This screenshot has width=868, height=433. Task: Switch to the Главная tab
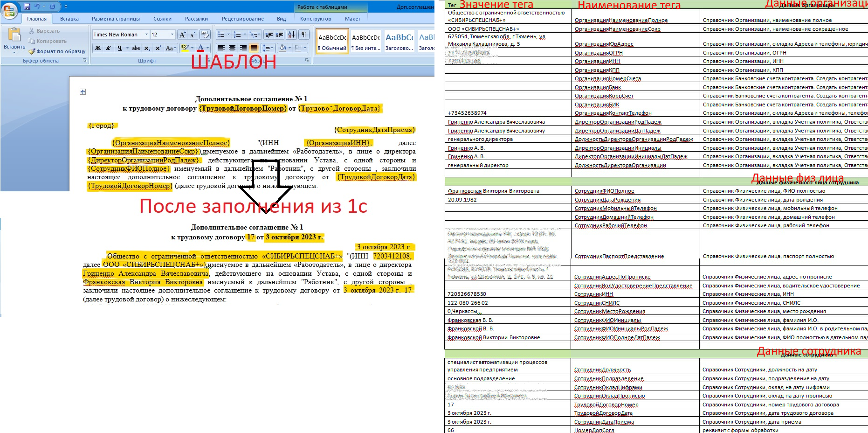pyautogui.click(x=37, y=19)
